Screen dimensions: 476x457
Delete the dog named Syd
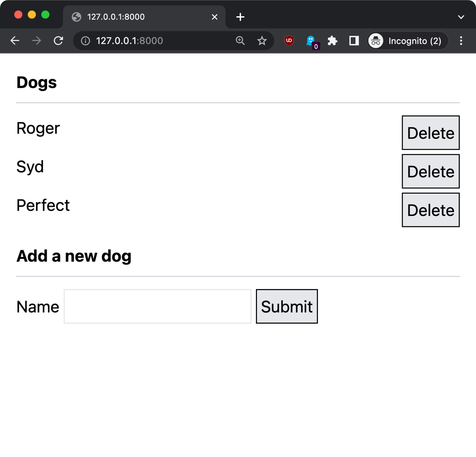(x=431, y=171)
